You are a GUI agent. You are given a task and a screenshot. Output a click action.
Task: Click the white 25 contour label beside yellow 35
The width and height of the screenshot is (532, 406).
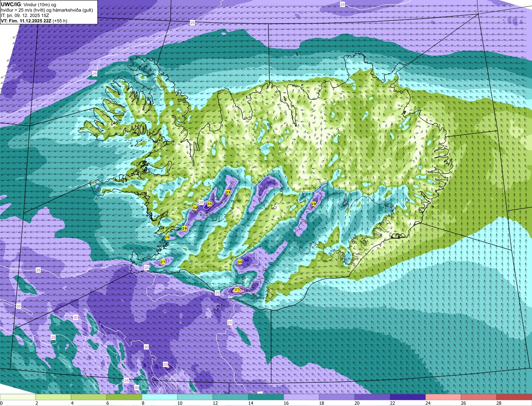coord(202,203)
